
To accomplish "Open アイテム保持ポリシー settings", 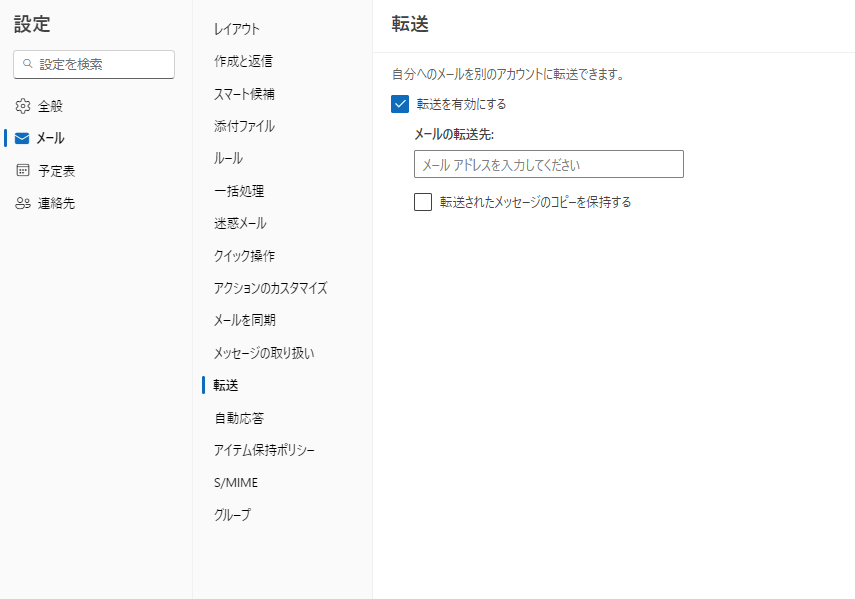I will click(x=264, y=450).
